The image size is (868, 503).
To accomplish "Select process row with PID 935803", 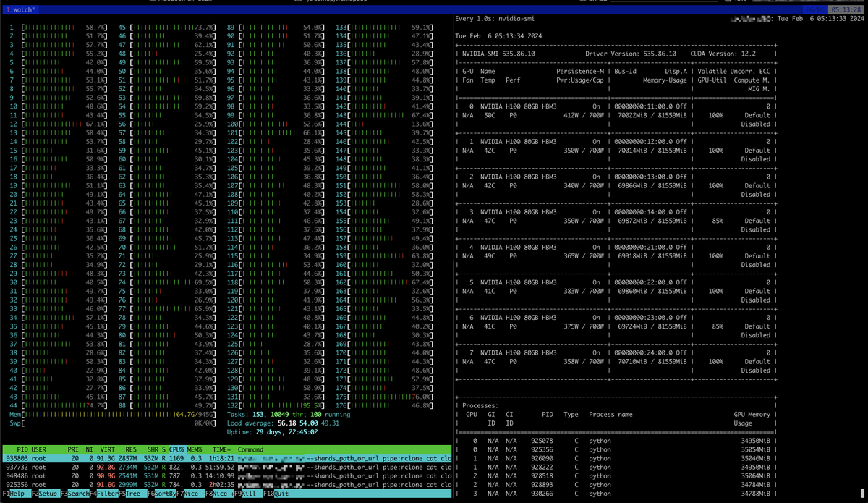I will click(228, 458).
